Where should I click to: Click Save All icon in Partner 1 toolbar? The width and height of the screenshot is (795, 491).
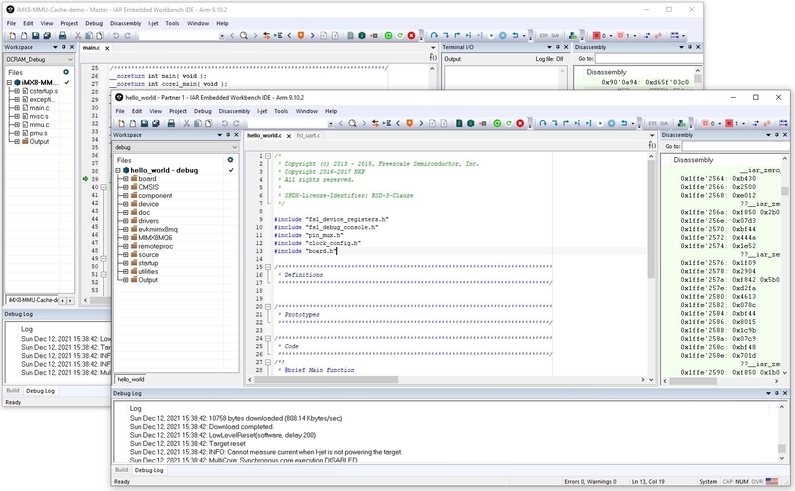(156, 123)
